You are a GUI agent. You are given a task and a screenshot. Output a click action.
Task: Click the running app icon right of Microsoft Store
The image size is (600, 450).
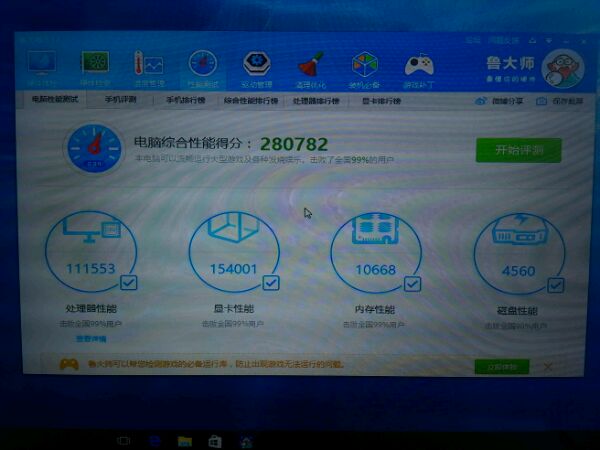(x=246, y=442)
